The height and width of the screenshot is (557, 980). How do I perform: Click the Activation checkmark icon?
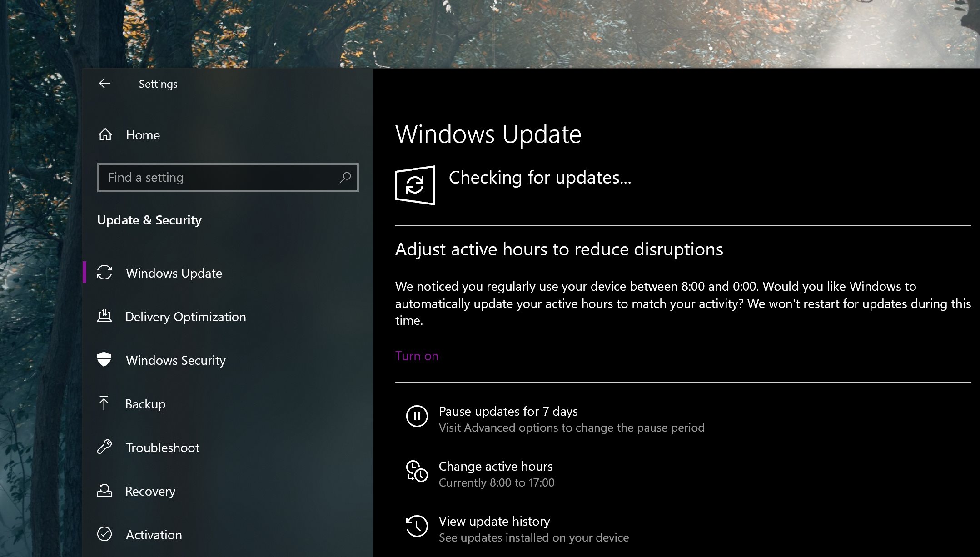pos(104,534)
